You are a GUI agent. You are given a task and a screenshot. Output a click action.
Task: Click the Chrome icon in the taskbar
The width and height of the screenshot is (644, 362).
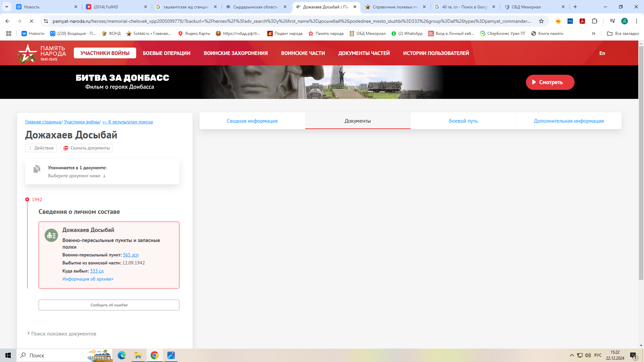[154, 355]
